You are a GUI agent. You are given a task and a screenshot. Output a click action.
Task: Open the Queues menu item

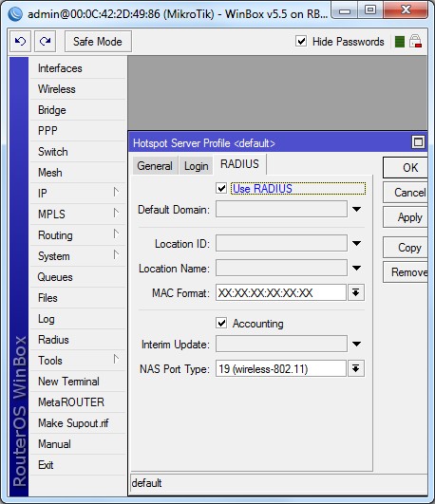click(x=78, y=277)
